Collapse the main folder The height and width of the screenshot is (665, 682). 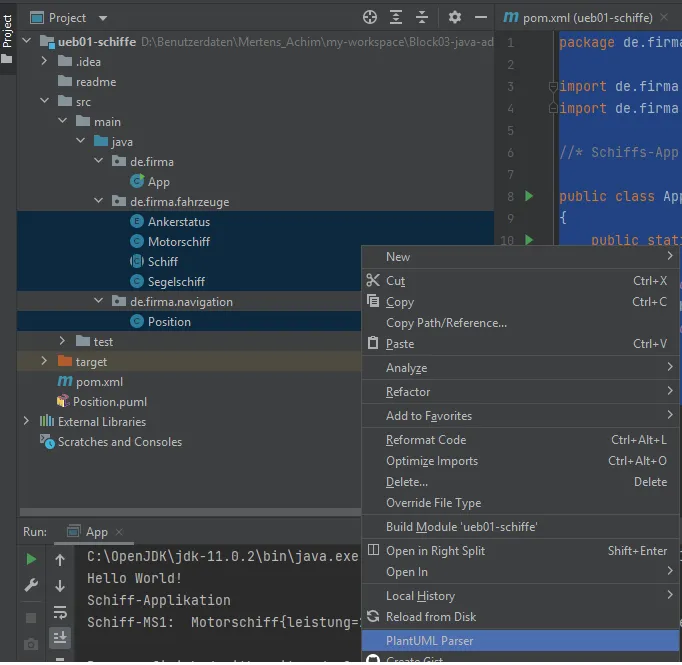click(x=63, y=121)
